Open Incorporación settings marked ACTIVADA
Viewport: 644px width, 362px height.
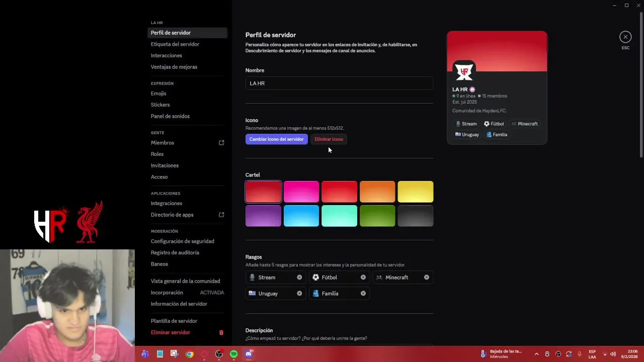pyautogui.click(x=188, y=293)
